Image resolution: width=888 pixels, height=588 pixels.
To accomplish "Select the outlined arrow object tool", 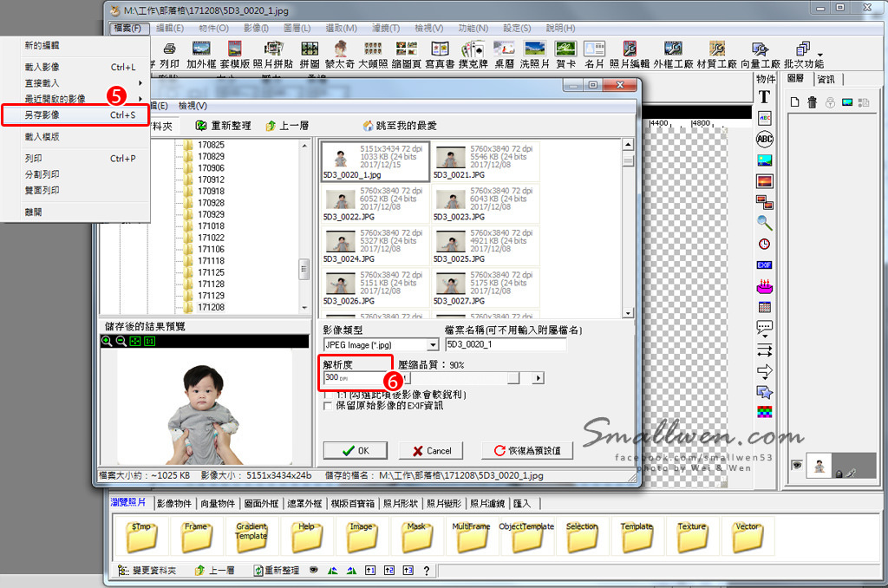I will [765, 371].
